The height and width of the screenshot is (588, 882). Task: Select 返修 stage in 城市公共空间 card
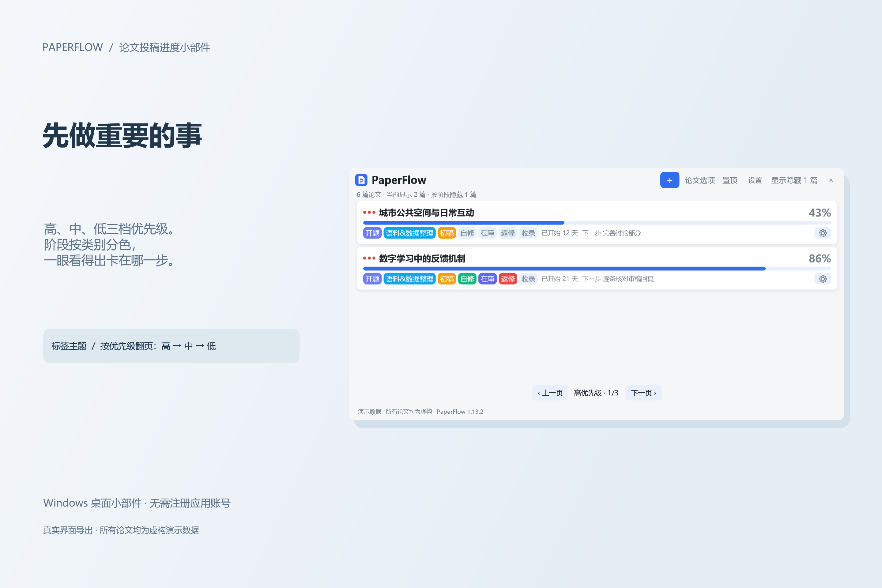click(508, 233)
